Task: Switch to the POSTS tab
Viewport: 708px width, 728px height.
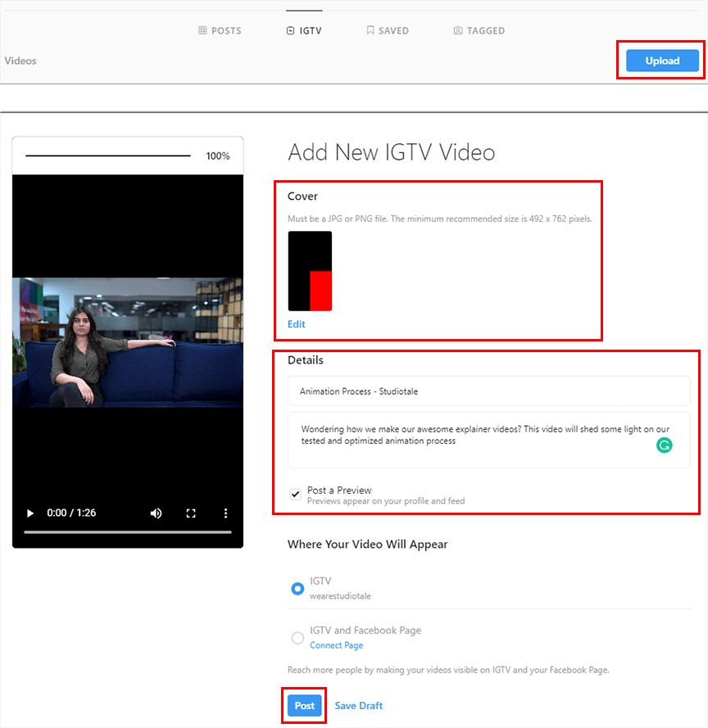Action: (220, 30)
